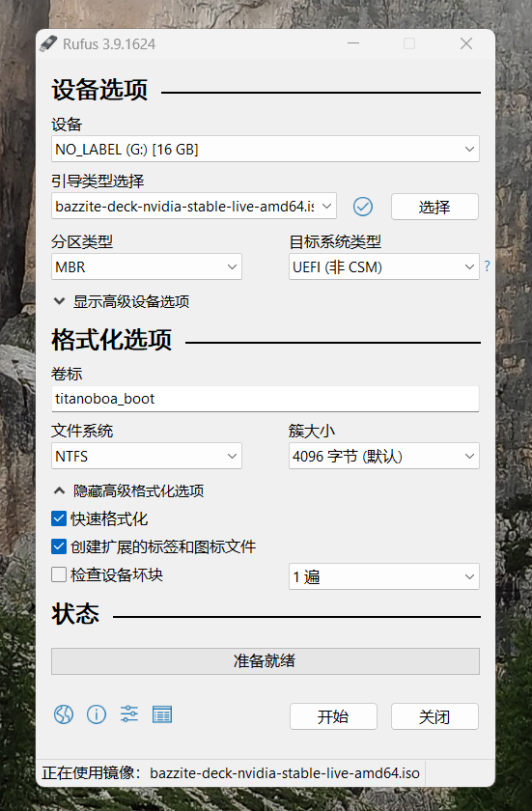This screenshot has width=532, height=811.
Task: Click the checksum checkmark icon beside image name
Action: 363,207
